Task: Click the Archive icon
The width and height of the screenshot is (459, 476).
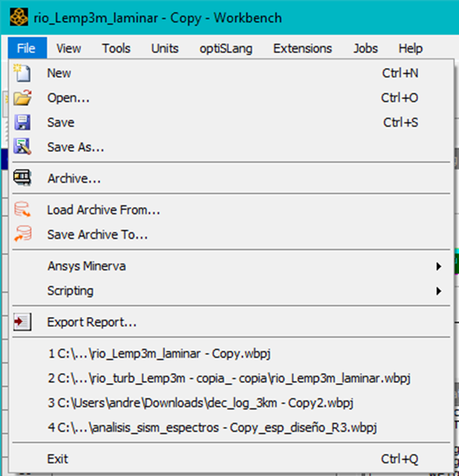Action: (22, 179)
